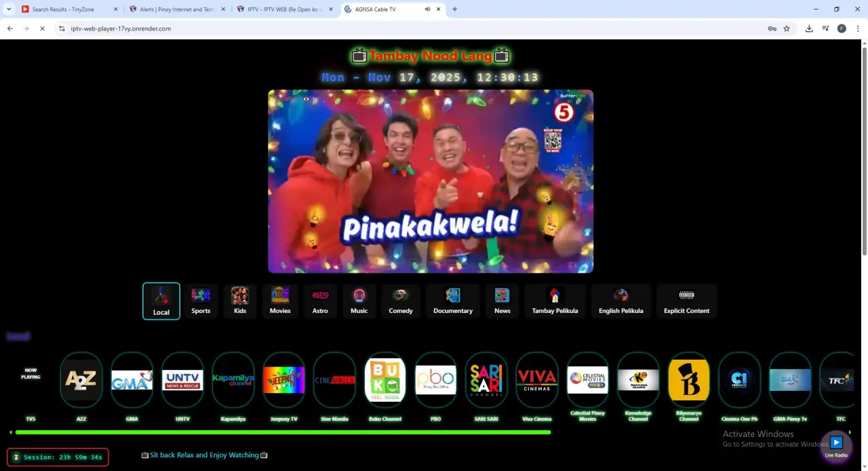Select the GMA channel logo

pyautogui.click(x=132, y=379)
